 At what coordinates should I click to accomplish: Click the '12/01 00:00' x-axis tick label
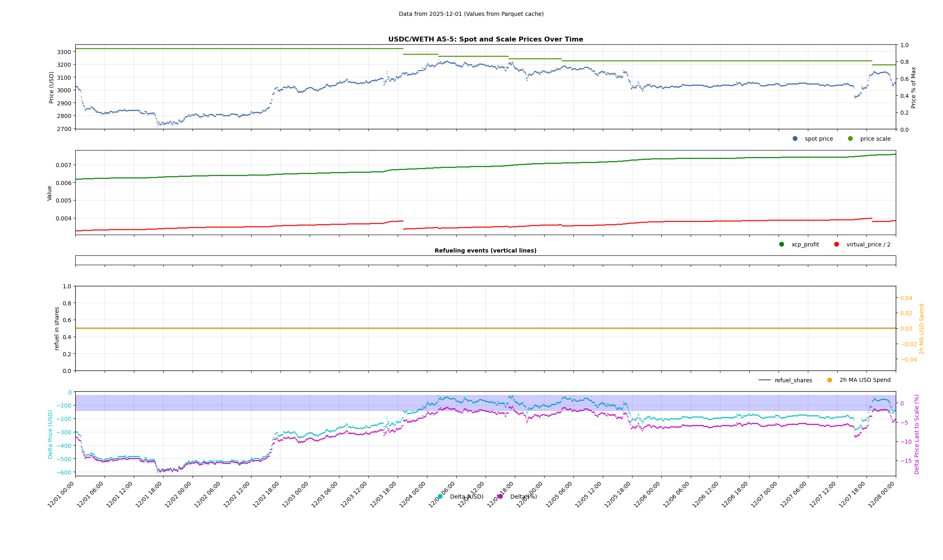tap(61, 495)
